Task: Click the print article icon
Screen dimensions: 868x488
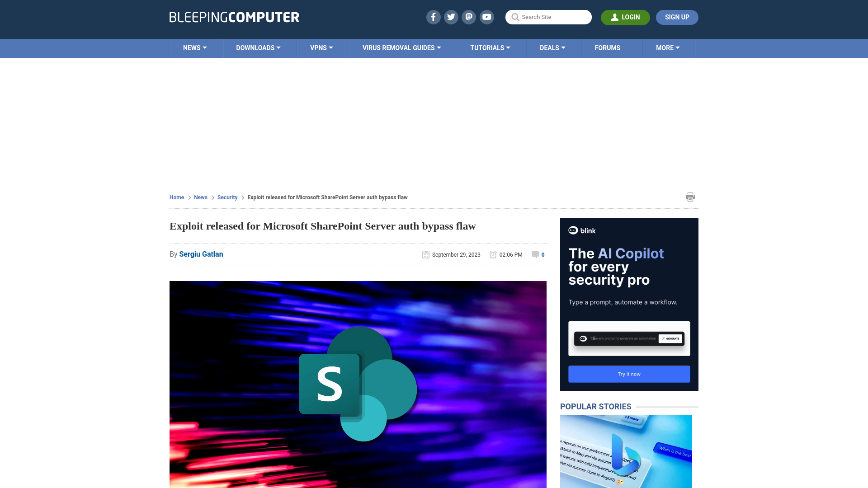Action: 690,197
